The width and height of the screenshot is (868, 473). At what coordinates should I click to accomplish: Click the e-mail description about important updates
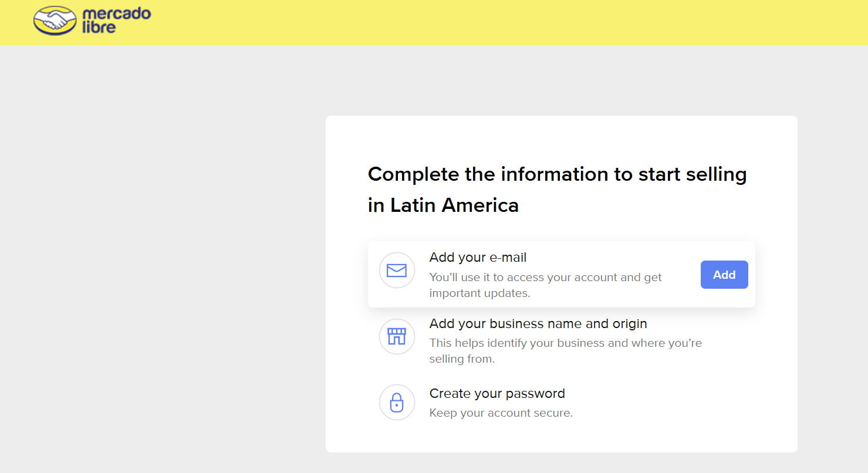[x=545, y=285]
